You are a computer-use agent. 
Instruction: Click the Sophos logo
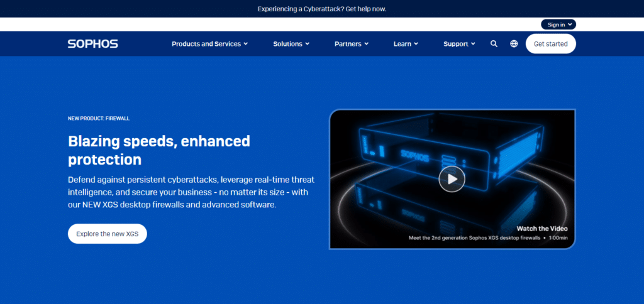93,44
